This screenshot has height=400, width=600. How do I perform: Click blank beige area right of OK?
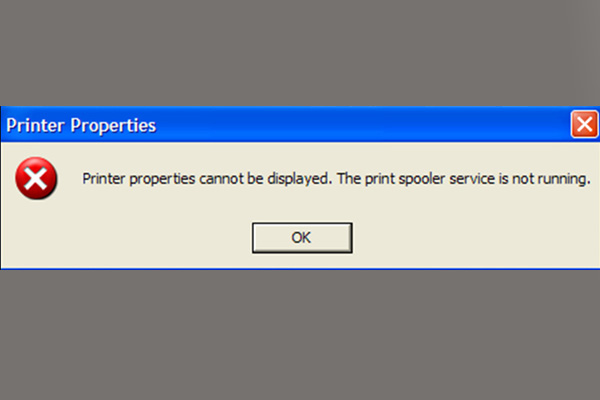pyautogui.click(x=474, y=238)
